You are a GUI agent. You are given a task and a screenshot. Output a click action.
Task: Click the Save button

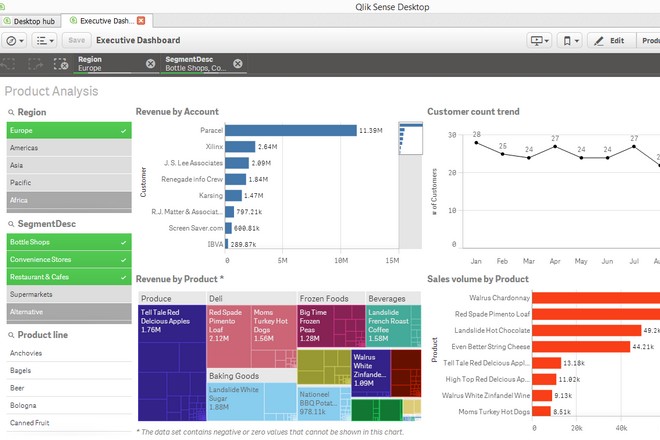pos(75,40)
